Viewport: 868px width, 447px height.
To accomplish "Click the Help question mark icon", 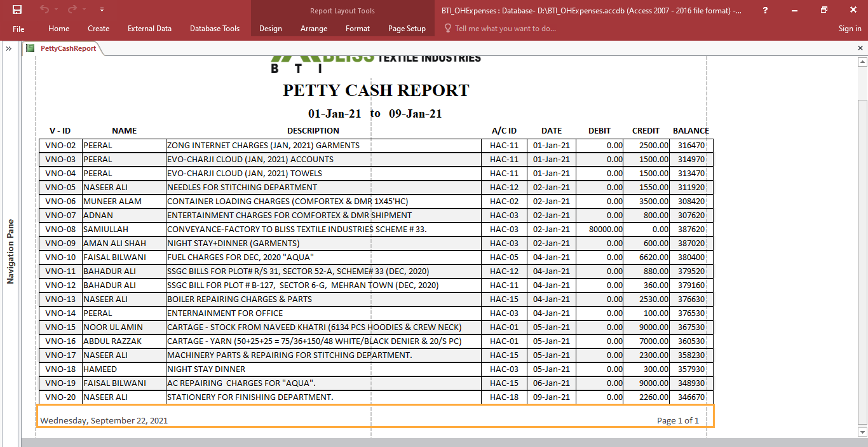I will coord(765,10).
